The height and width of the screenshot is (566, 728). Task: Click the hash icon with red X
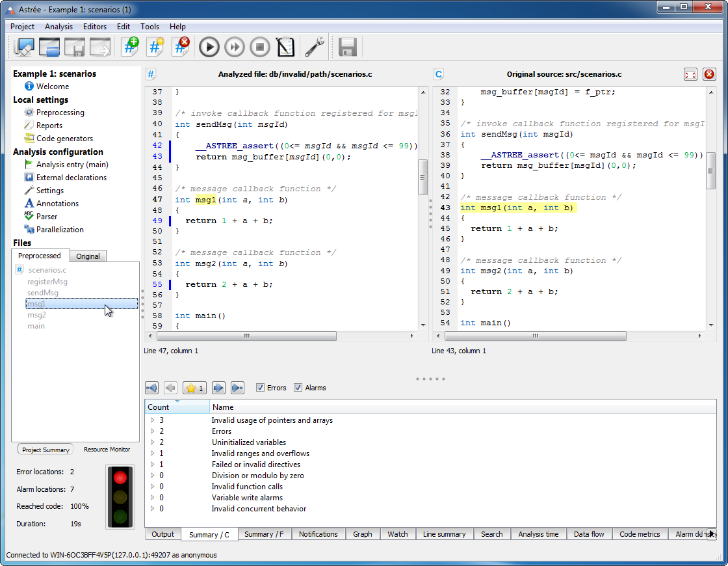point(181,47)
